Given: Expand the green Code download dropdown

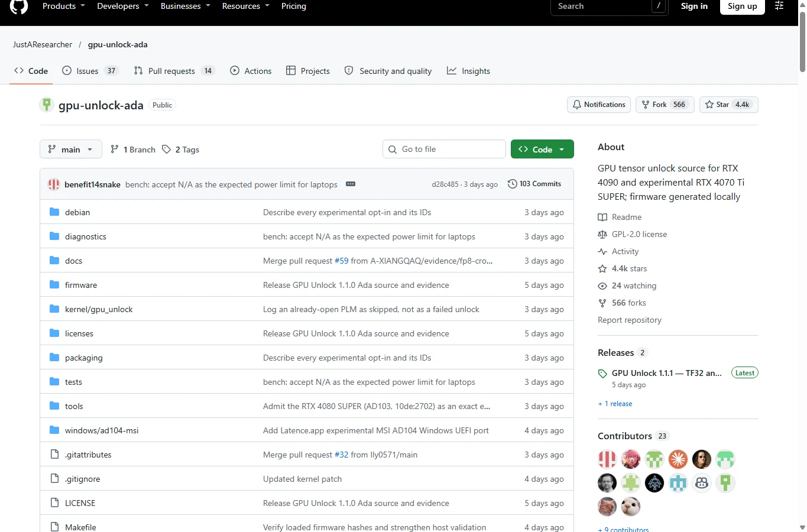Looking at the screenshot, I should click(x=542, y=150).
